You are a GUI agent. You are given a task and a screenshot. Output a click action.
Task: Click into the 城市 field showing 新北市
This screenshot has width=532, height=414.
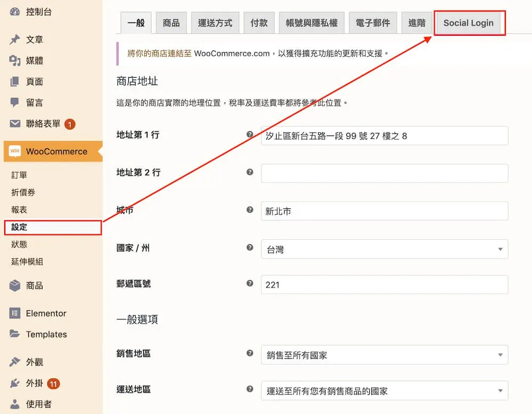[x=385, y=211]
